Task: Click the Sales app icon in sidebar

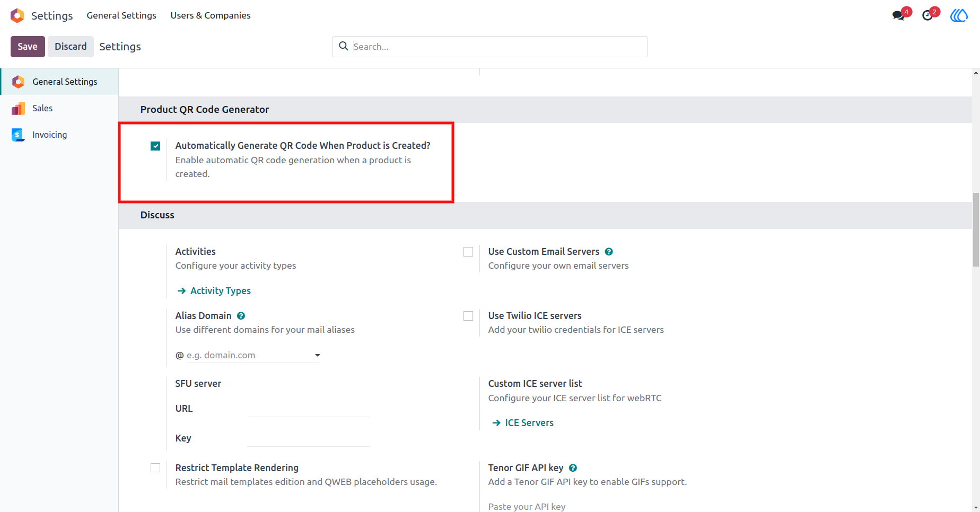Action: pos(18,108)
